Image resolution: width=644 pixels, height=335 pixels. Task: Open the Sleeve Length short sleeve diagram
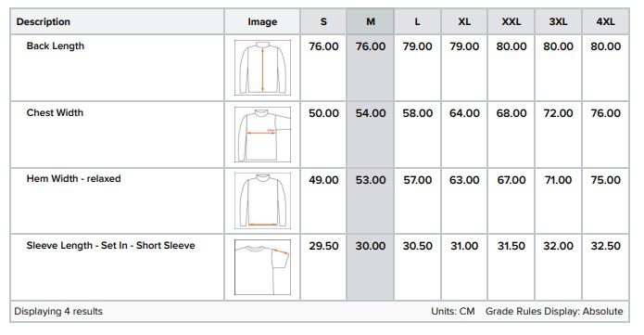tap(262, 267)
